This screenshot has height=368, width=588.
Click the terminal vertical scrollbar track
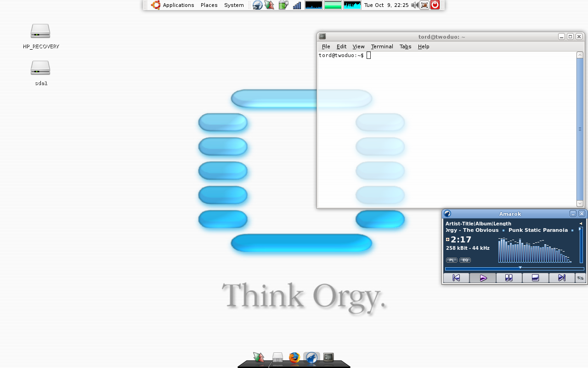[x=580, y=129]
